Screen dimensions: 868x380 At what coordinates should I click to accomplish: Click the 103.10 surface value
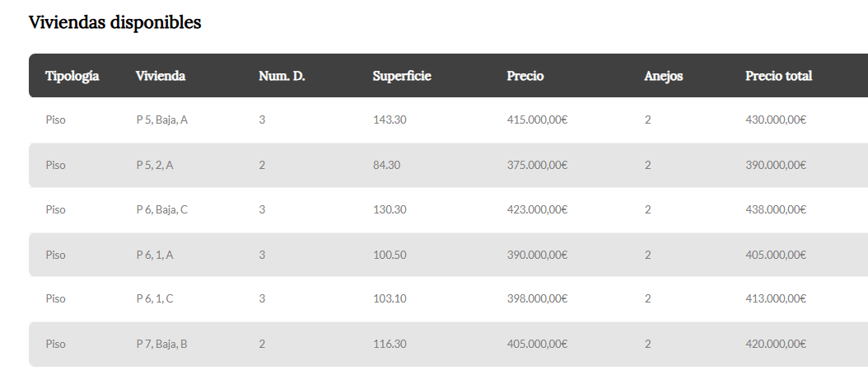pos(390,299)
